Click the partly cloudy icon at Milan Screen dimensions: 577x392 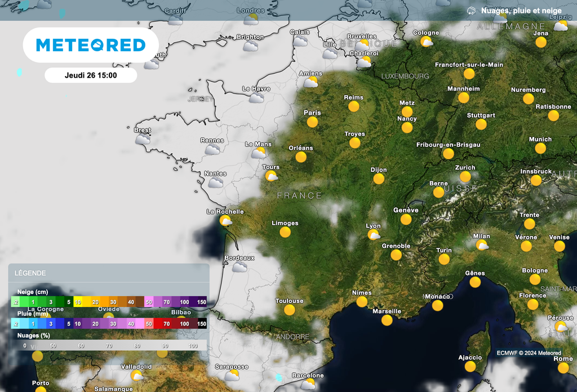coord(482,244)
